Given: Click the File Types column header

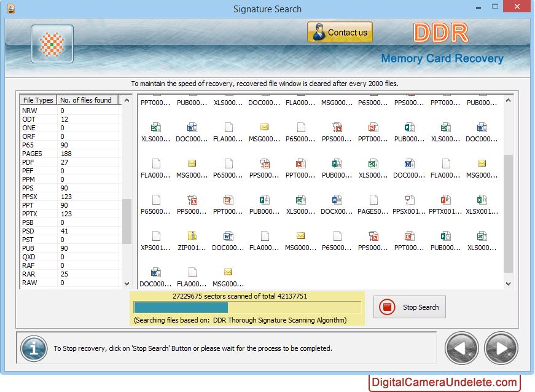Looking at the screenshot, I should 38,100.
